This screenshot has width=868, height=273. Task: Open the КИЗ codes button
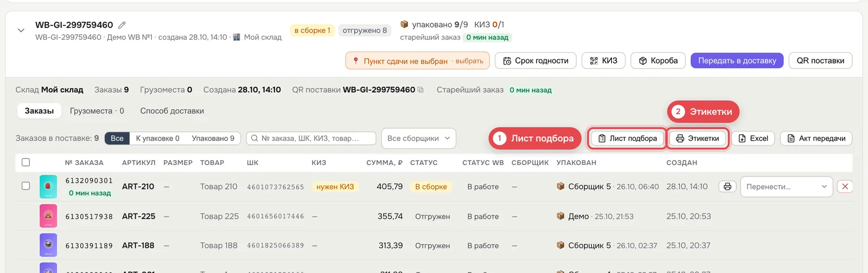pyautogui.click(x=603, y=61)
